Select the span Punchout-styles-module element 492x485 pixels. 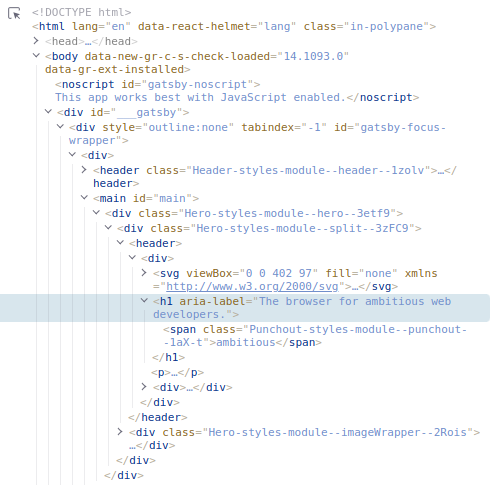pos(315,336)
